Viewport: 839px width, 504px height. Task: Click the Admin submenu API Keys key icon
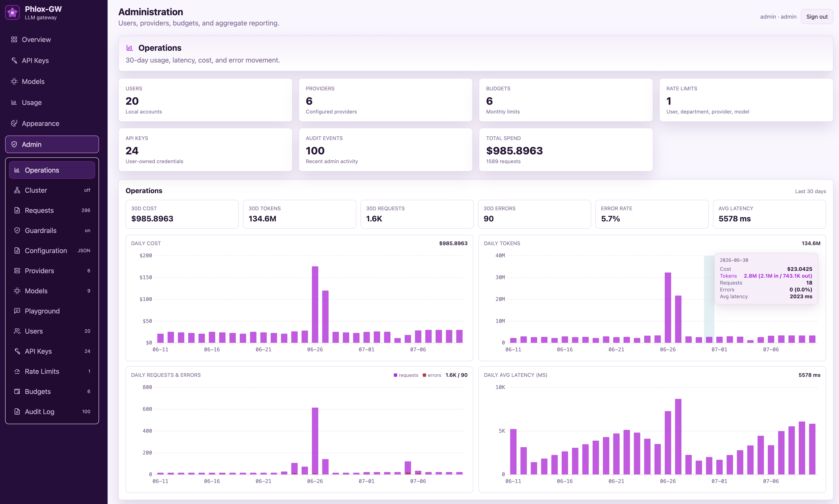pos(17,351)
